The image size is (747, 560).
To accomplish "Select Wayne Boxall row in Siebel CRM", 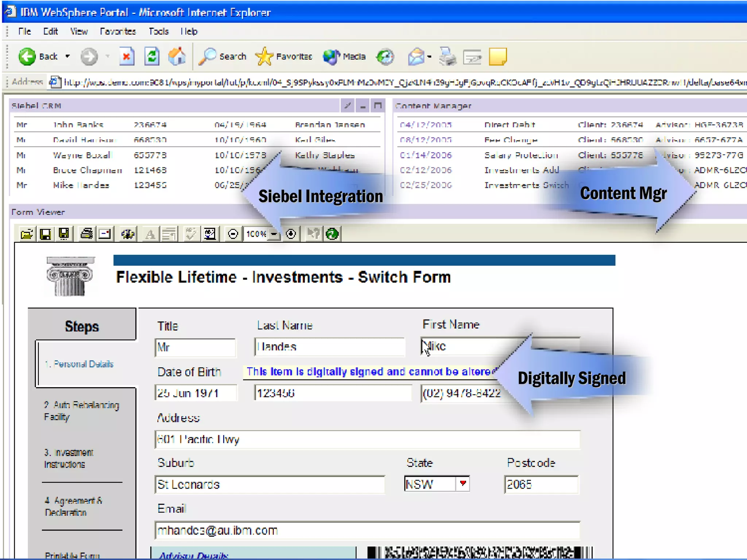I will coord(197,155).
